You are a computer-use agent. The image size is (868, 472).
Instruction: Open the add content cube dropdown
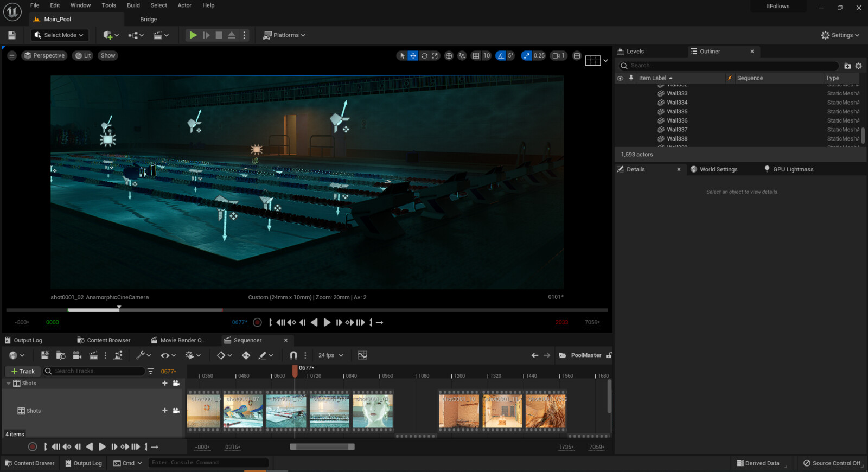(111, 35)
